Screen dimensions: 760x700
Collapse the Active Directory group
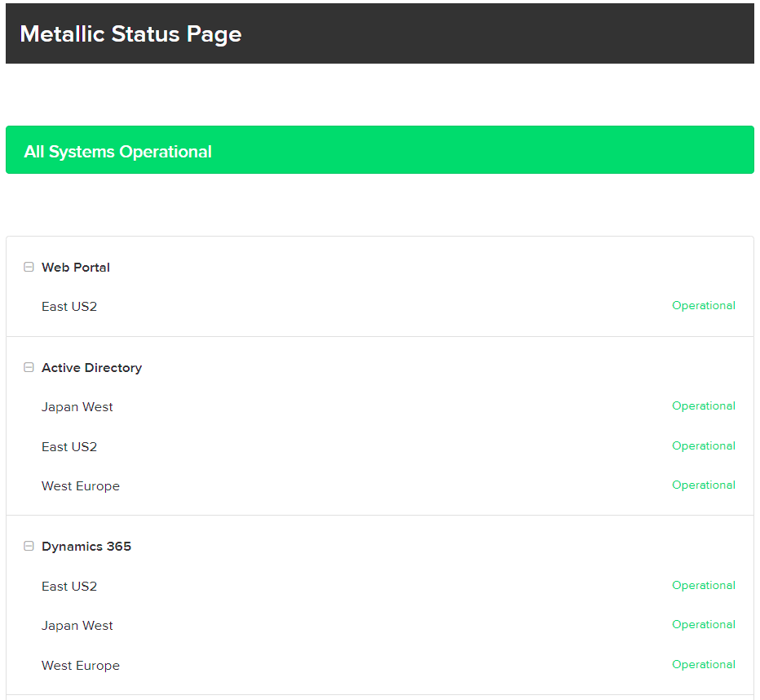click(29, 367)
